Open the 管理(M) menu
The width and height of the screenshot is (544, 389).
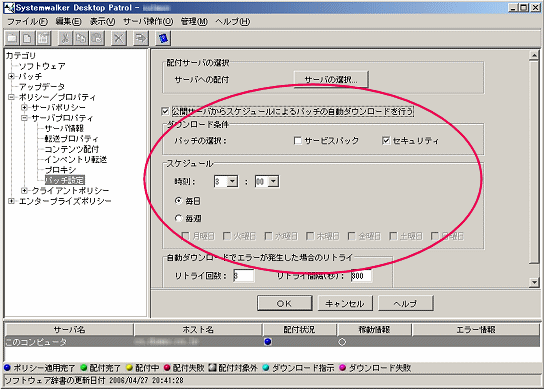[x=194, y=22]
